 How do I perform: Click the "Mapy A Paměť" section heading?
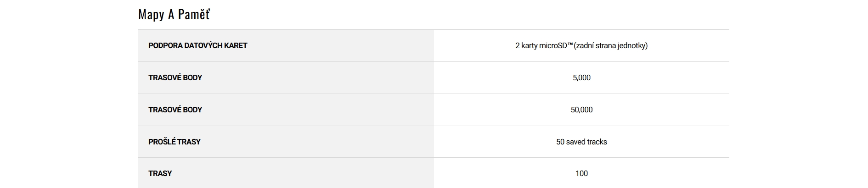174,15
